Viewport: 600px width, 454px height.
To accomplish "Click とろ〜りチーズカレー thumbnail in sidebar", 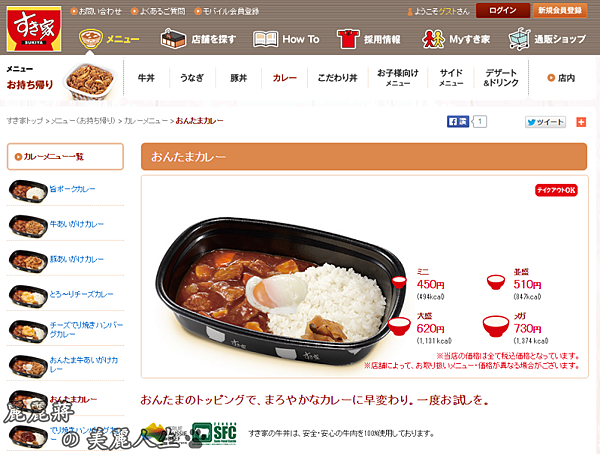I will click(x=28, y=296).
